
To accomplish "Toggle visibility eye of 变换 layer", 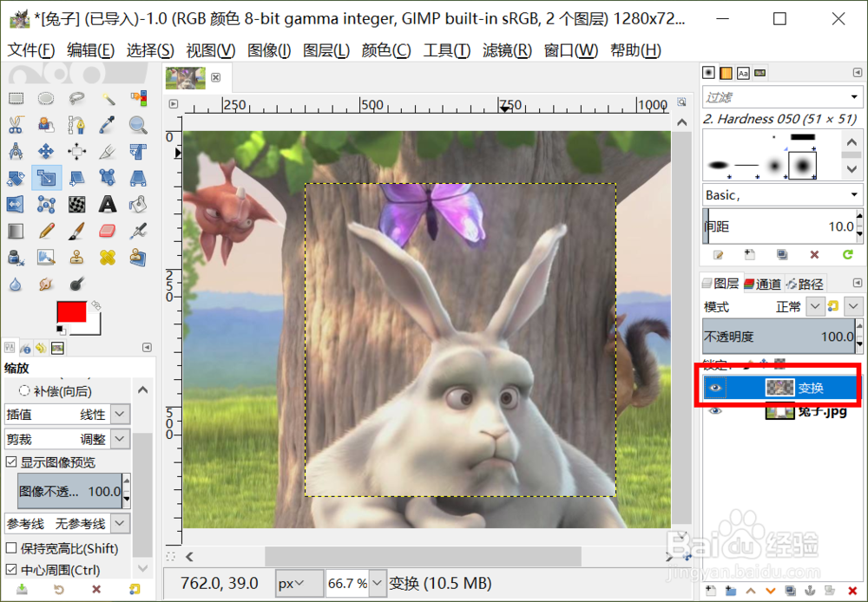I will click(715, 388).
